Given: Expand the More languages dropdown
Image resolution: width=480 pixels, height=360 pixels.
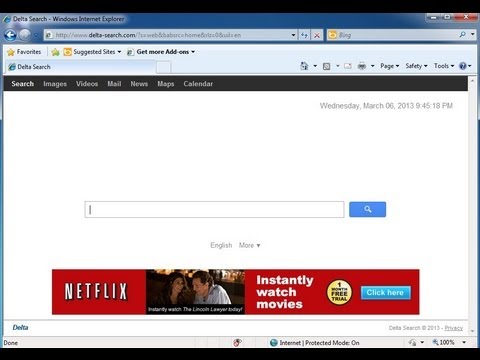Looking at the screenshot, I should coord(249,245).
